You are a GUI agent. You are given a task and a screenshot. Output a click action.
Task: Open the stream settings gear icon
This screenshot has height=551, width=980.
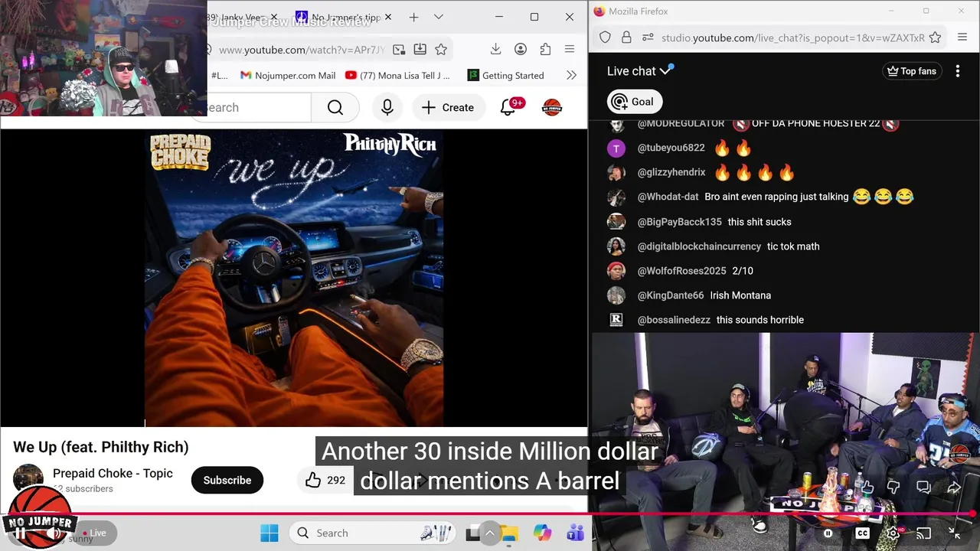tap(893, 533)
